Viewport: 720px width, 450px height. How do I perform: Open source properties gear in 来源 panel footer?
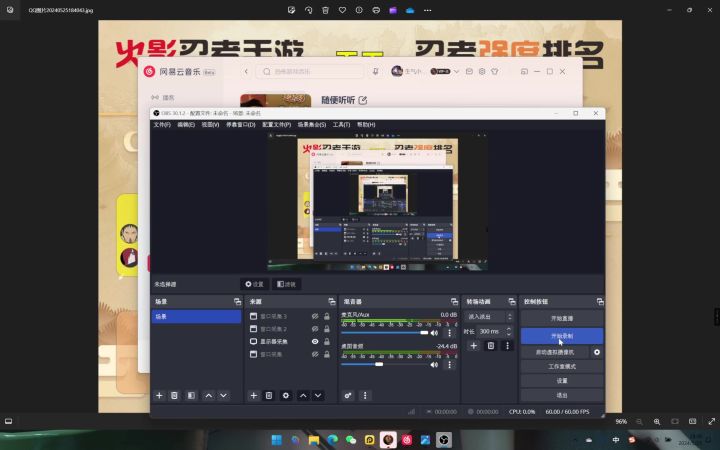(x=286, y=395)
